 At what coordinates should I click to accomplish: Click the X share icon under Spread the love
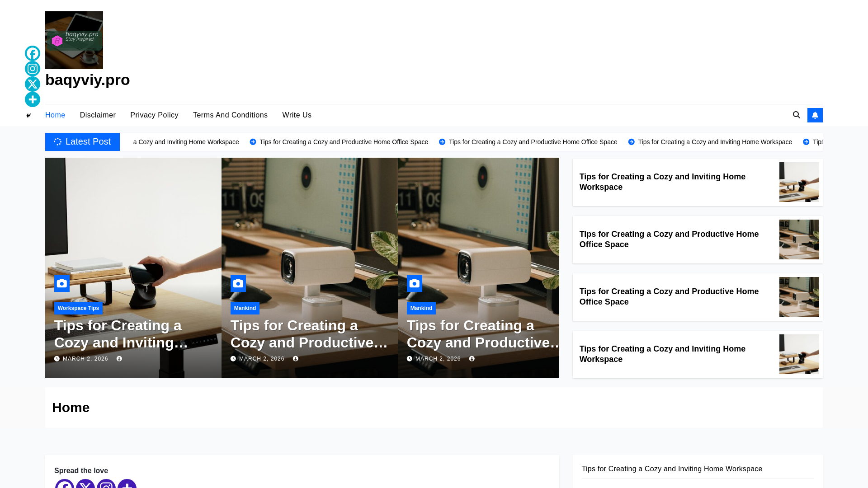pyautogui.click(x=85, y=483)
